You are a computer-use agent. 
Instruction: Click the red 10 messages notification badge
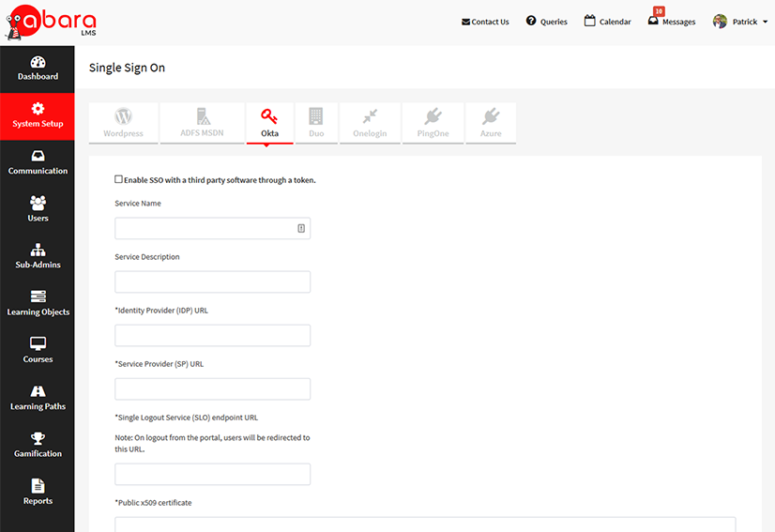click(x=659, y=11)
